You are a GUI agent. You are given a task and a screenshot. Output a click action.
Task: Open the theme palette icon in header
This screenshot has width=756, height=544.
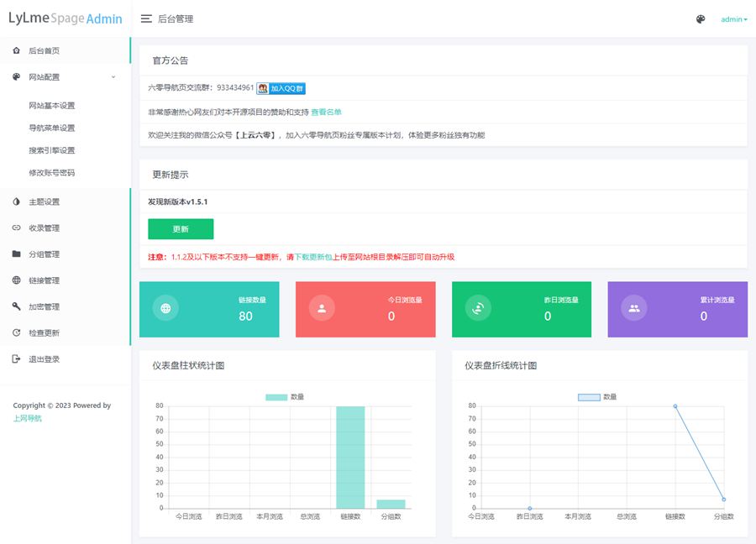pyautogui.click(x=701, y=19)
